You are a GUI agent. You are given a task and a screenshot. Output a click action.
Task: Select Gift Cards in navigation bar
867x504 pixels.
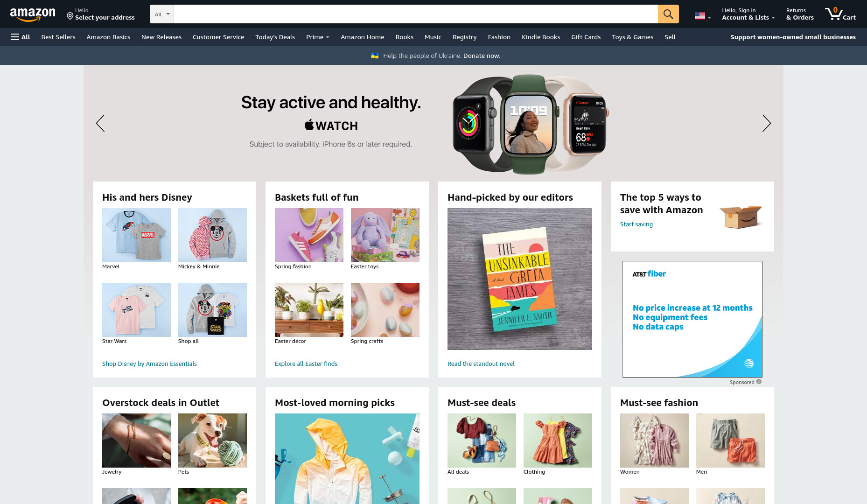pos(586,37)
